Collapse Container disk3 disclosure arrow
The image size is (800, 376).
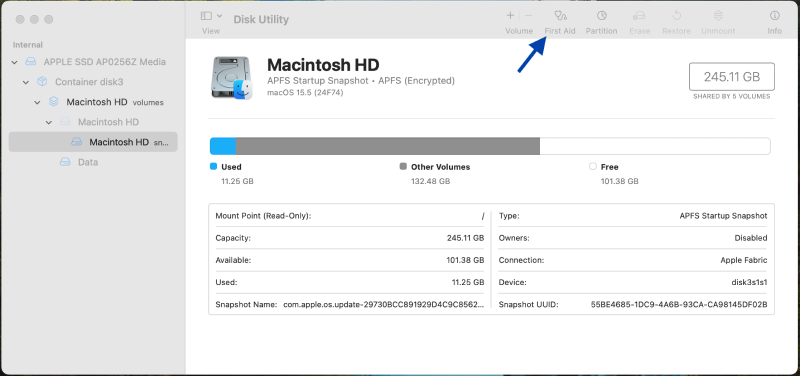(x=26, y=82)
